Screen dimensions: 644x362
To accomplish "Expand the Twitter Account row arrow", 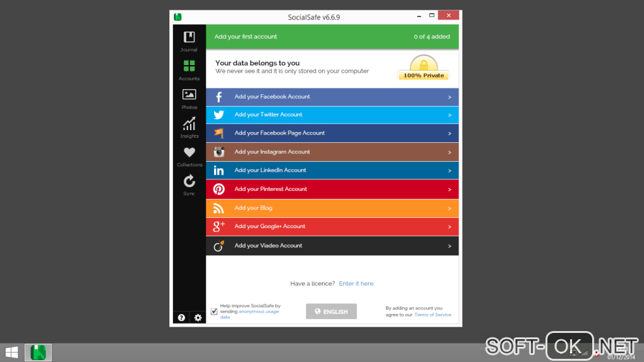I will 450,116.
